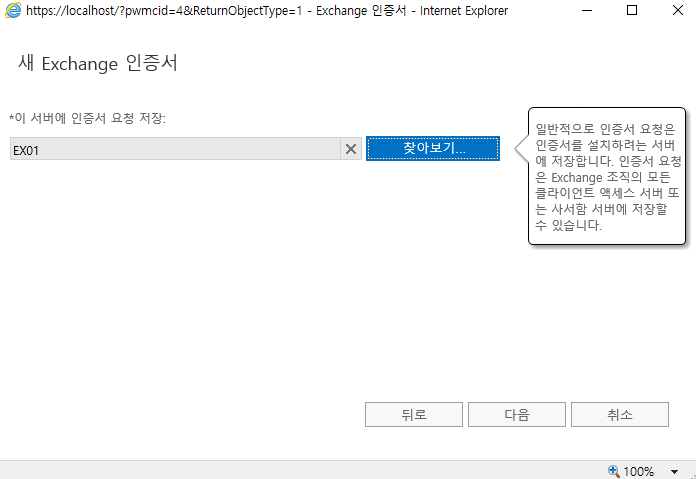Click the 새 Exchange 인증서 heading
696x479 pixels.
click(98, 63)
